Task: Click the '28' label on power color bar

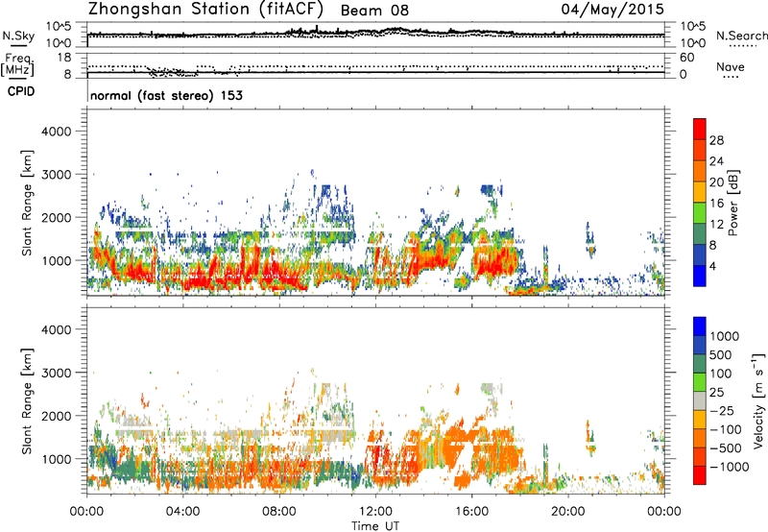Action: 716,140
